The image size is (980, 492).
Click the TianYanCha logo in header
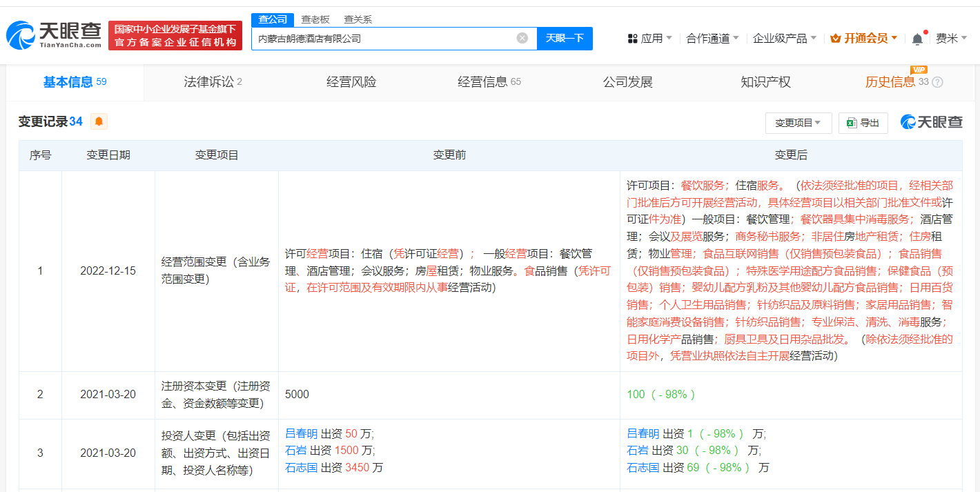point(54,35)
